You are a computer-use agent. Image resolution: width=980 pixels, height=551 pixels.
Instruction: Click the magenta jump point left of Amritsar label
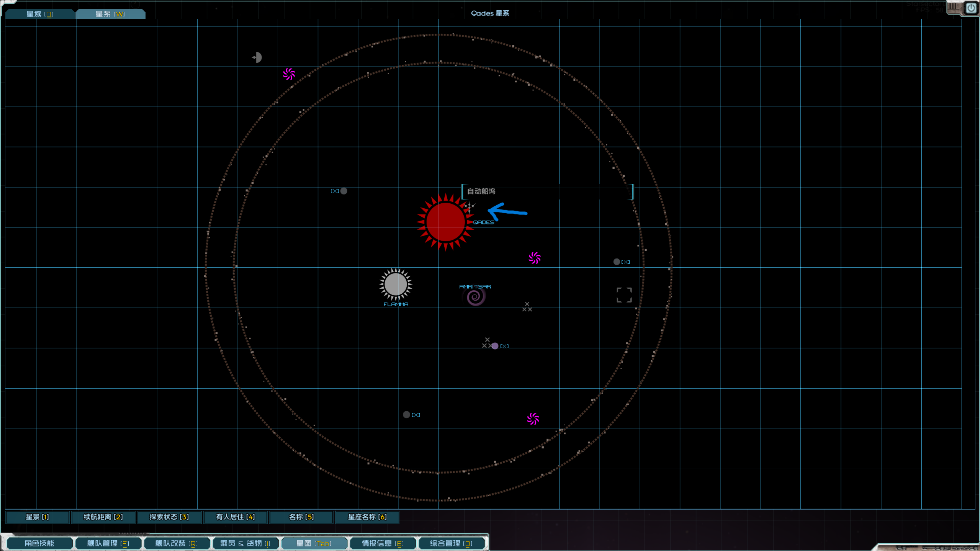point(534,258)
